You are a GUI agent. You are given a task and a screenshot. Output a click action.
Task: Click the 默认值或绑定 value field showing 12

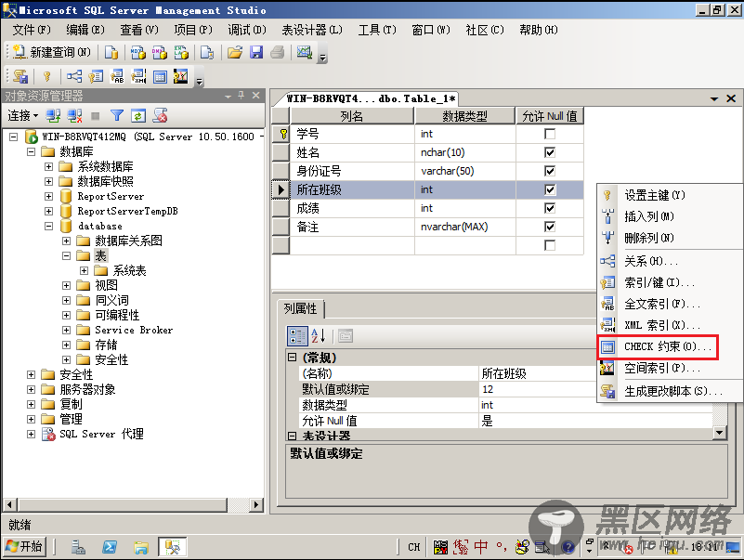coord(595,389)
